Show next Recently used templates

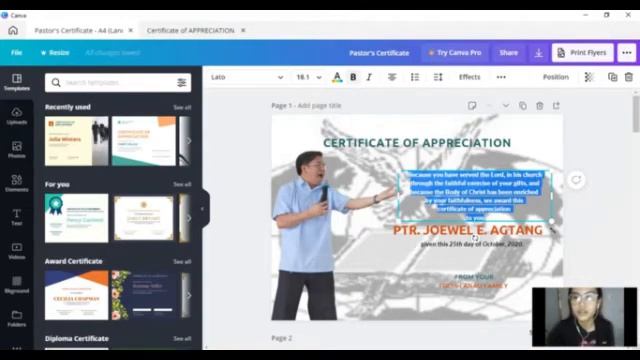(x=189, y=141)
